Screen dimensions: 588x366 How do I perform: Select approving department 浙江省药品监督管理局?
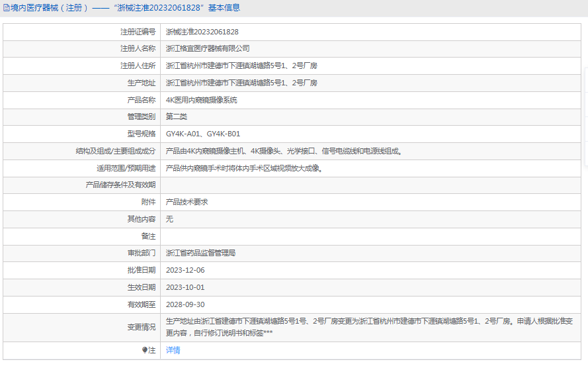(x=200, y=253)
